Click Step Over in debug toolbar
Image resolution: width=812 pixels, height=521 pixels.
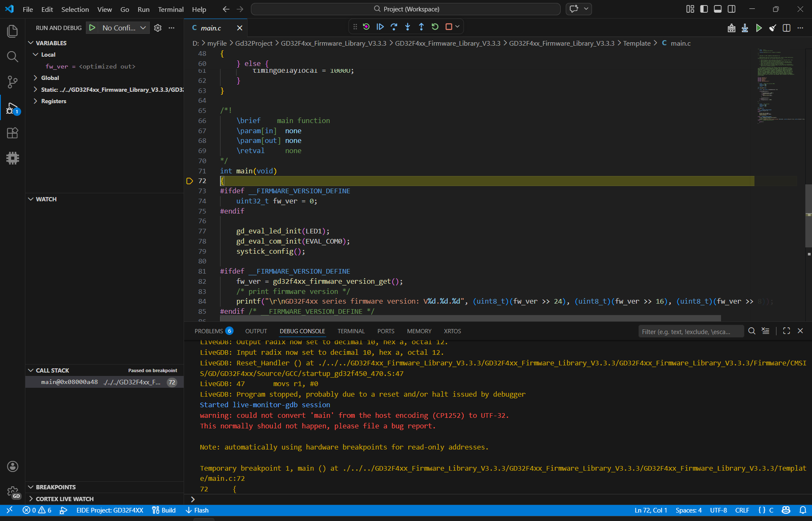(394, 27)
